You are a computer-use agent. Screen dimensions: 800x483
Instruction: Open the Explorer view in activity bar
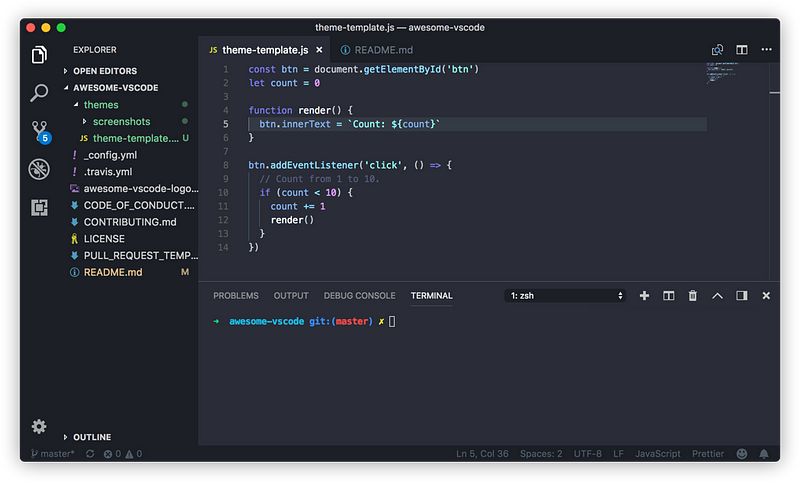(x=39, y=55)
